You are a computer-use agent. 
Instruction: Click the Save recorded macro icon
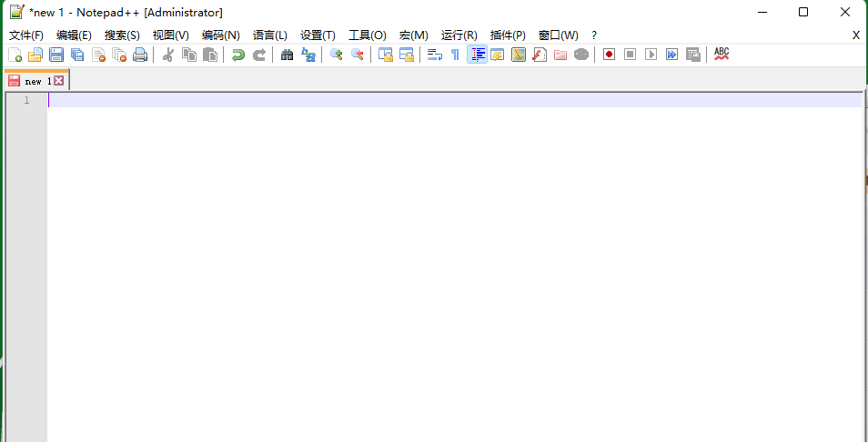692,55
